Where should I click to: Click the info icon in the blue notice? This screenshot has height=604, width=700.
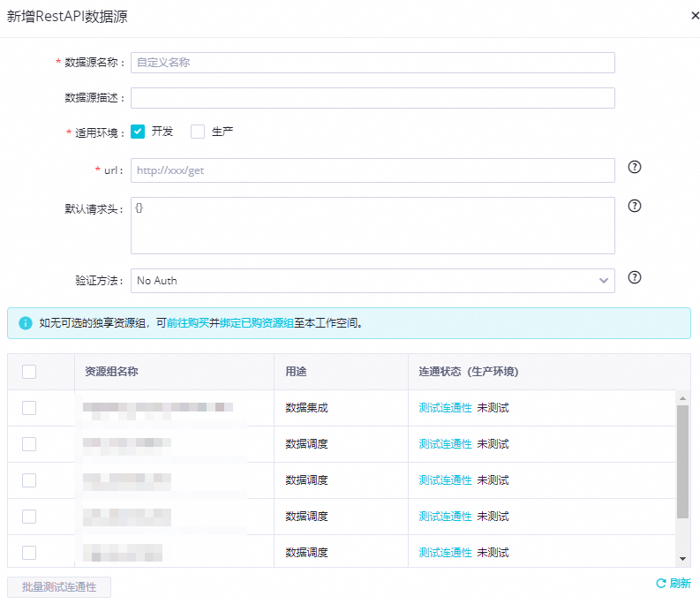[26, 323]
